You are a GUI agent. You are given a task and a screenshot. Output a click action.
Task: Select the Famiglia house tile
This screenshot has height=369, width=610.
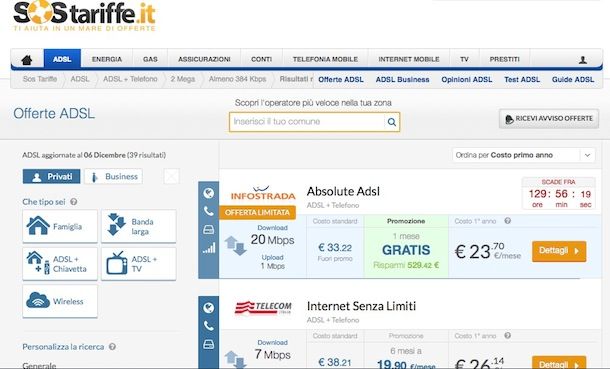60,226
